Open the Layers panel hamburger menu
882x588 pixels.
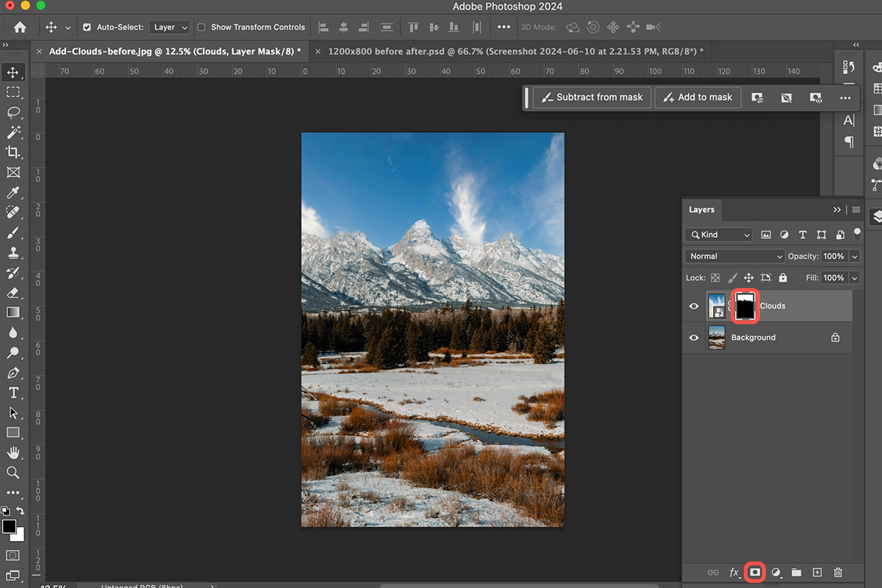click(856, 209)
